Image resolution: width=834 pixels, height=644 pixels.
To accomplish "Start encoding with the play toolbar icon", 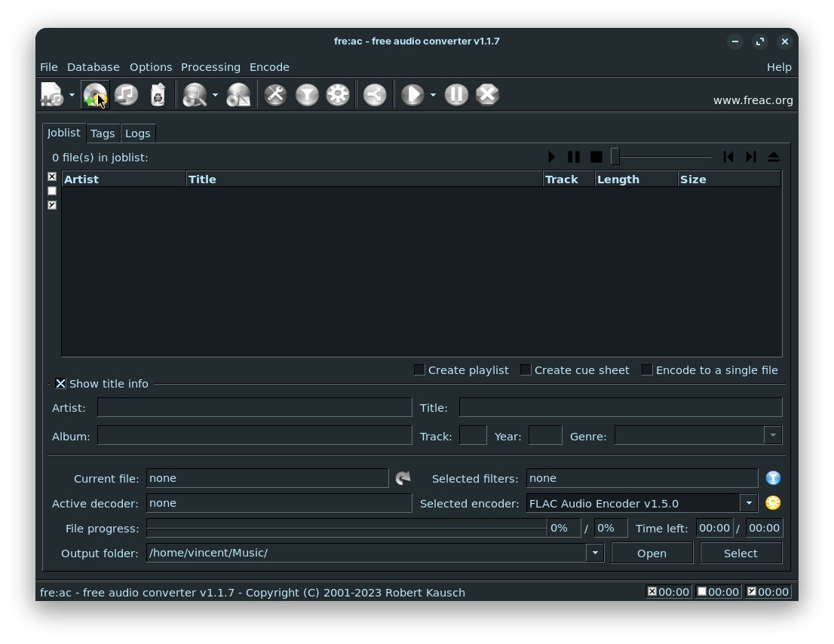I will [x=412, y=95].
